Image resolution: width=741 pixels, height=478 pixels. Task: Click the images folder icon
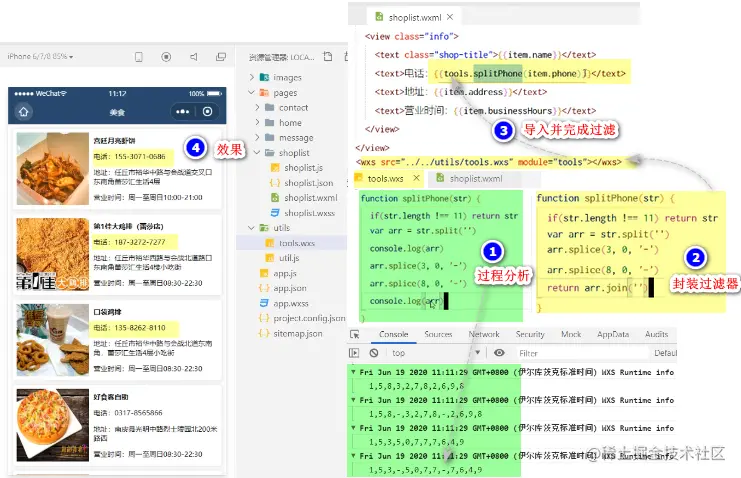[x=265, y=77]
